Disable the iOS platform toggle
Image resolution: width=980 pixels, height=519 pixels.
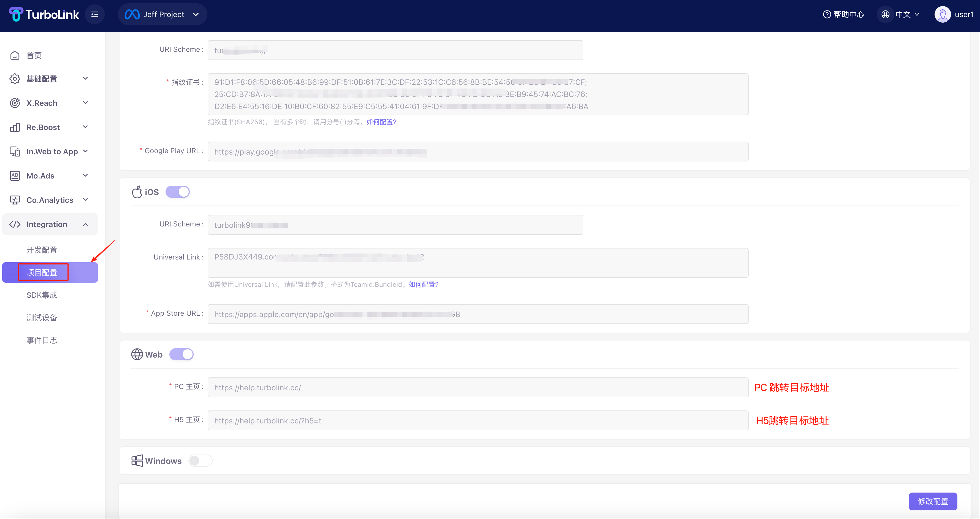(x=178, y=192)
